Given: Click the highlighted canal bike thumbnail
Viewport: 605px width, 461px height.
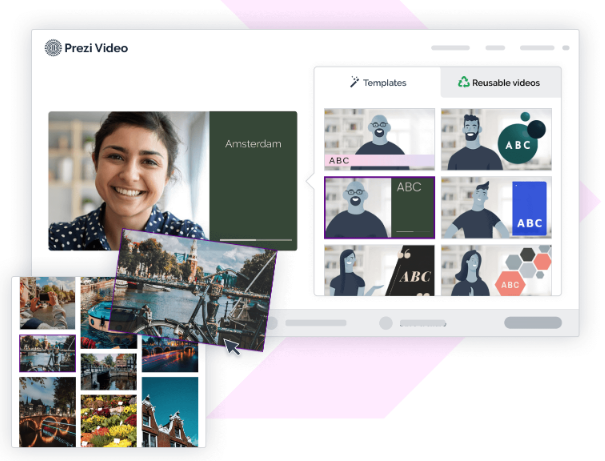Looking at the screenshot, I should point(47,353).
